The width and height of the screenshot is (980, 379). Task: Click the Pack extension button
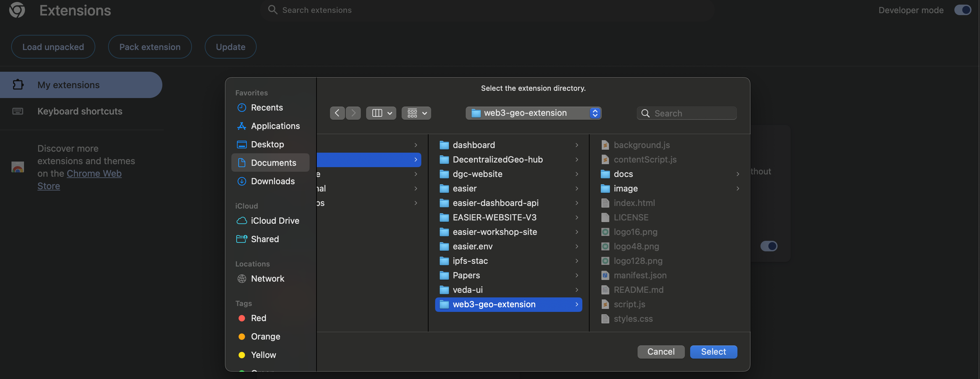pos(150,47)
